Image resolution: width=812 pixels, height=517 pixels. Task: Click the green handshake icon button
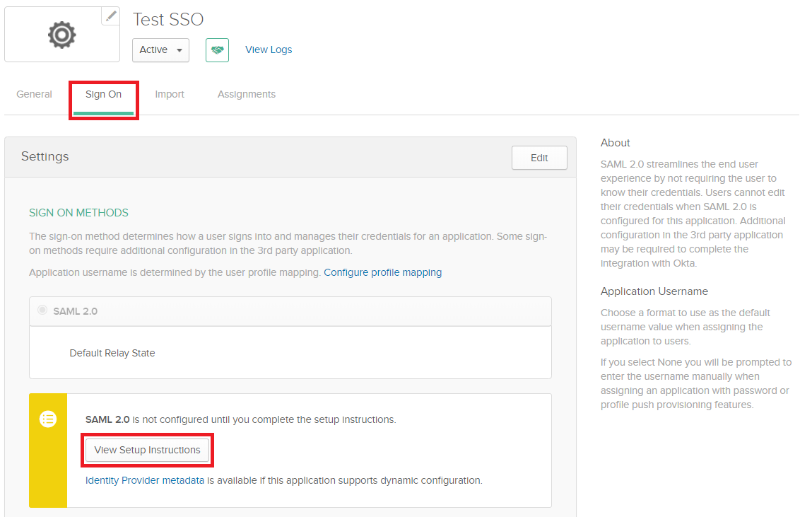click(218, 50)
